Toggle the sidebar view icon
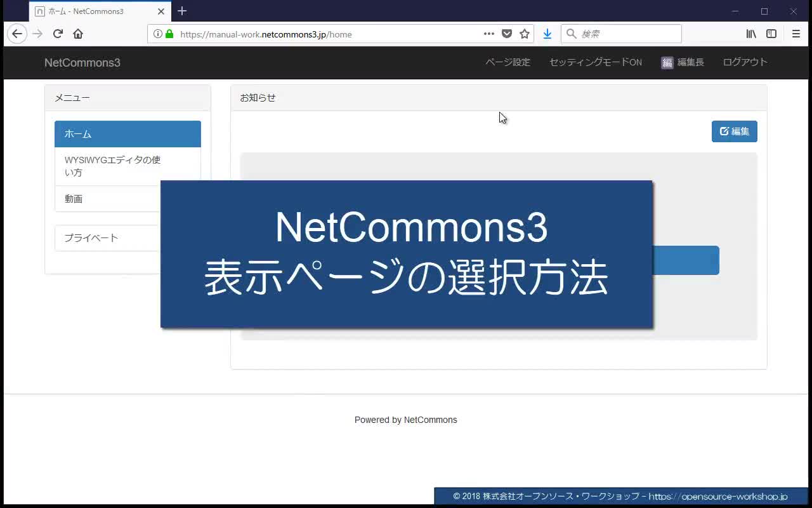Screen dimensions: 812x508 771,34
